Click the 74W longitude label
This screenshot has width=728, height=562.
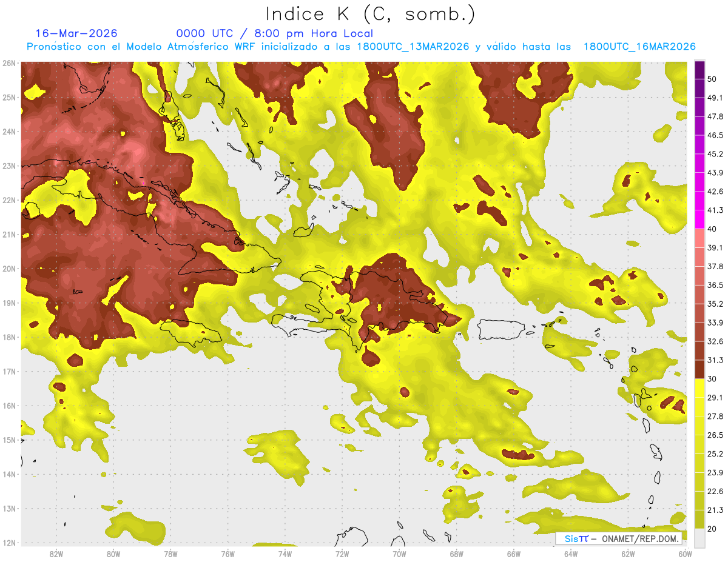[x=285, y=554]
